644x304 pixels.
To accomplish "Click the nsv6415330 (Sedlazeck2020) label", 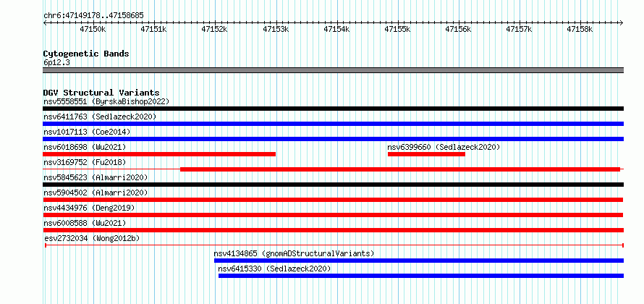I will click(274, 269).
